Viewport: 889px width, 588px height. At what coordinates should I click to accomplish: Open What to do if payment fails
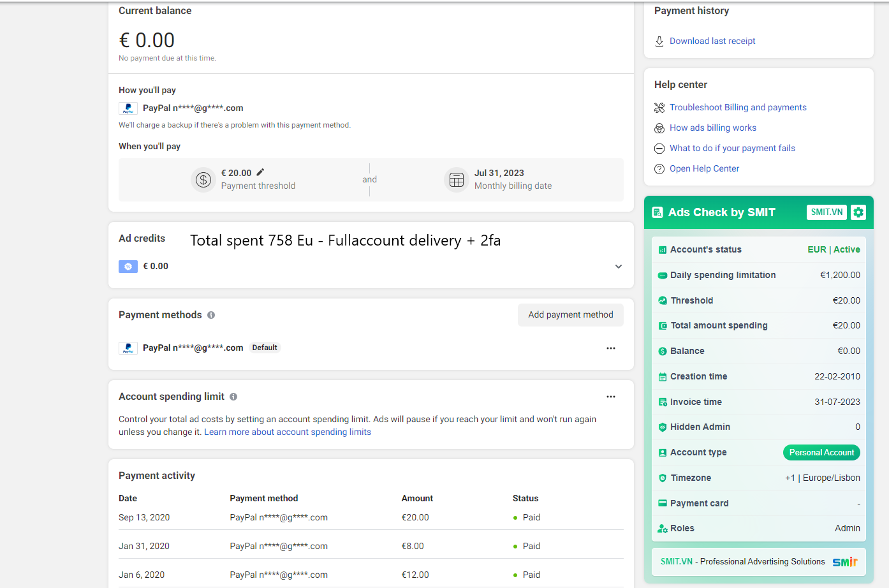pyautogui.click(x=732, y=148)
